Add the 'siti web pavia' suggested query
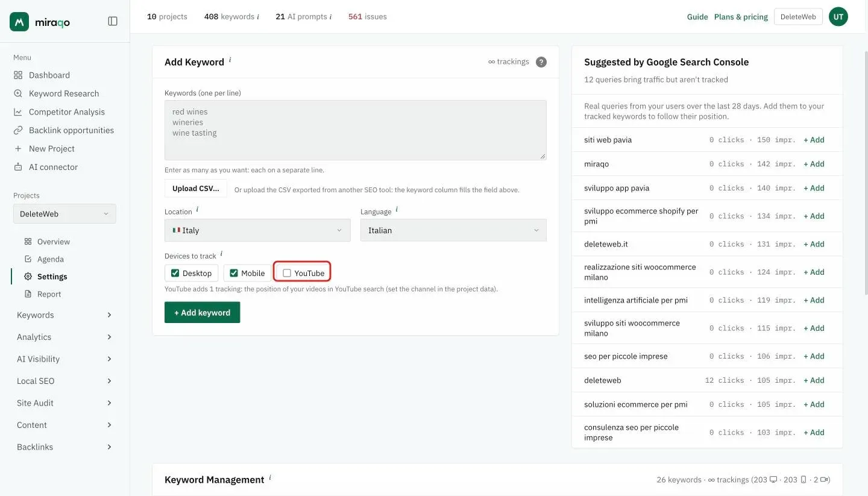This screenshot has width=868, height=496. click(x=814, y=140)
